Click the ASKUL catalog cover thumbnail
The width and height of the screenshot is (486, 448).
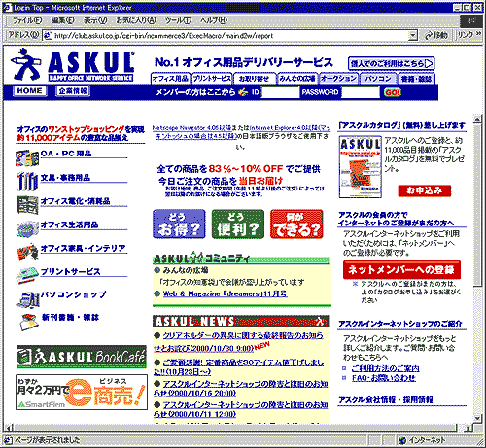(361, 167)
